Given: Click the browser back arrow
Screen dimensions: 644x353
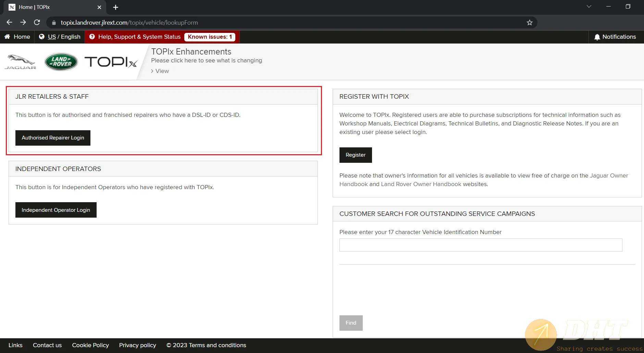Looking at the screenshot, I should coord(9,22).
